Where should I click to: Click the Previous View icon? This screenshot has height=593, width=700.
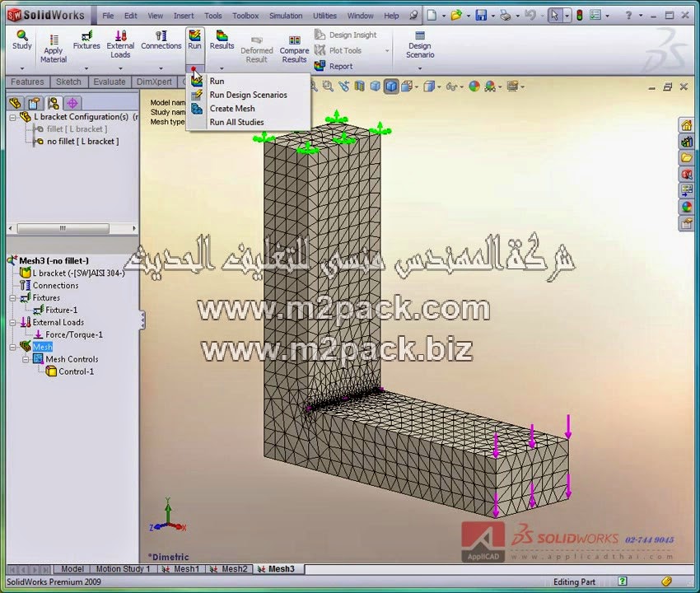tap(343, 86)
